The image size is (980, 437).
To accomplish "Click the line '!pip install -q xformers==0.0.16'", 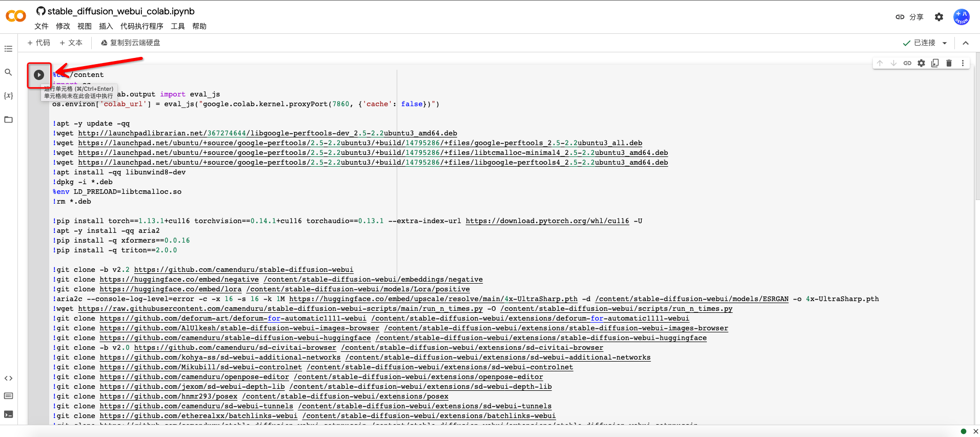I will 121,241.
